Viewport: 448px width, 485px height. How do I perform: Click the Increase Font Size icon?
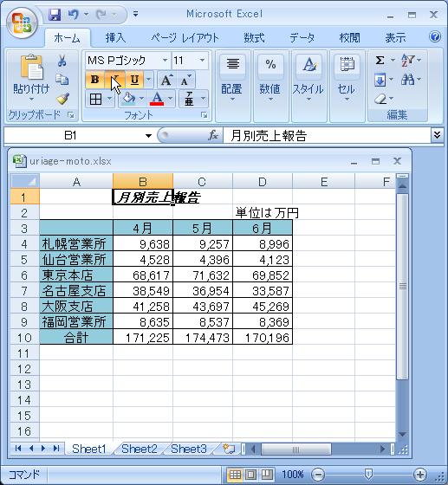166,80
